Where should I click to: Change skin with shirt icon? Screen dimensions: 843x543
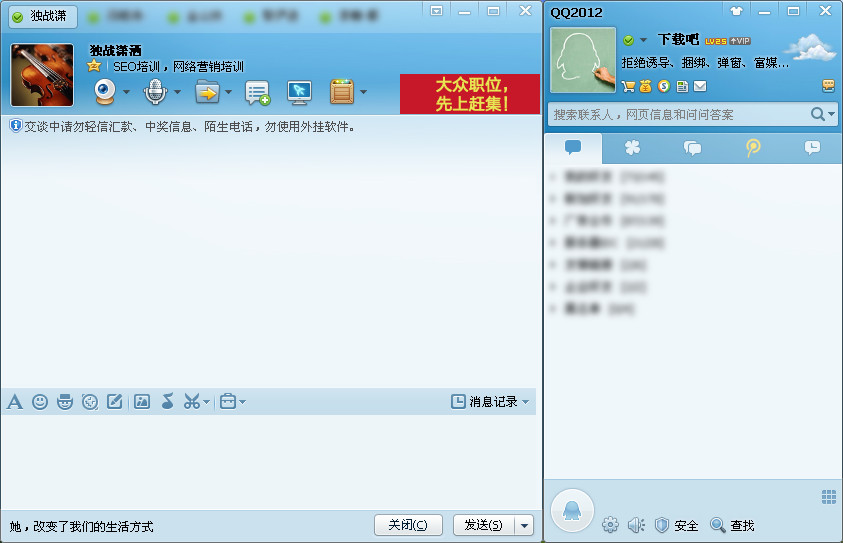[737, 11]
